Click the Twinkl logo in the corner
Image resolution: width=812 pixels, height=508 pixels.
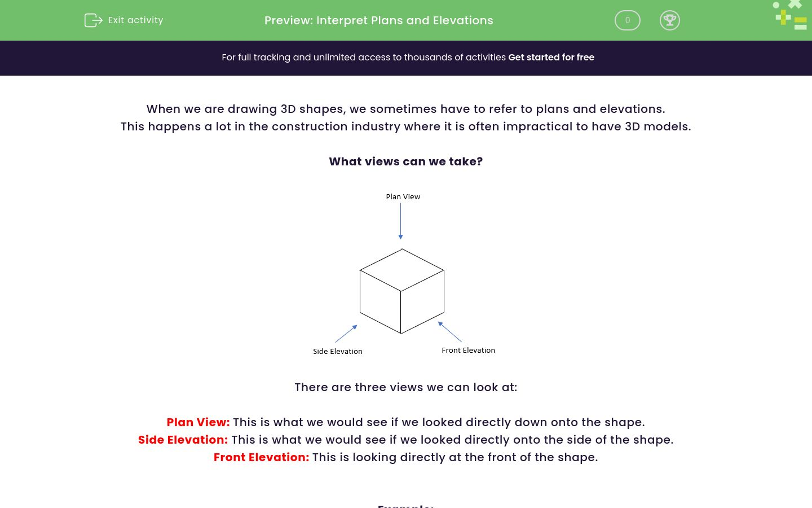pos(789,15)
